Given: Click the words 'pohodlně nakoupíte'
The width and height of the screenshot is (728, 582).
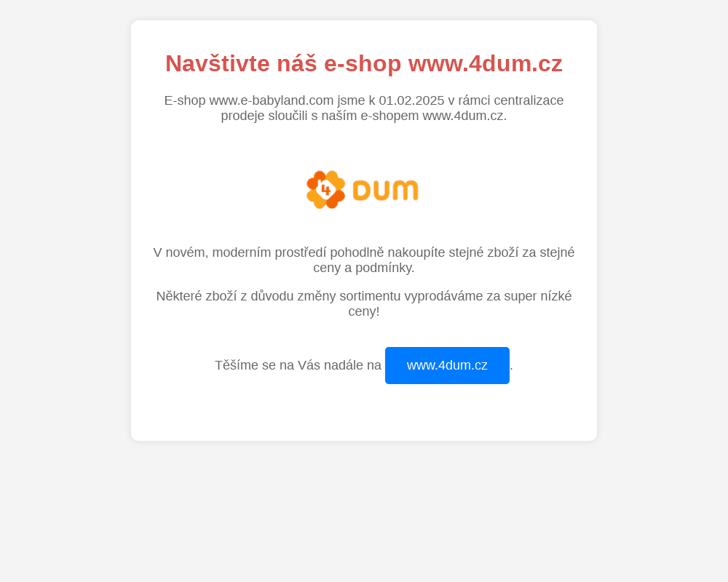Looking at the screenshot, I should tap(387, 252).
